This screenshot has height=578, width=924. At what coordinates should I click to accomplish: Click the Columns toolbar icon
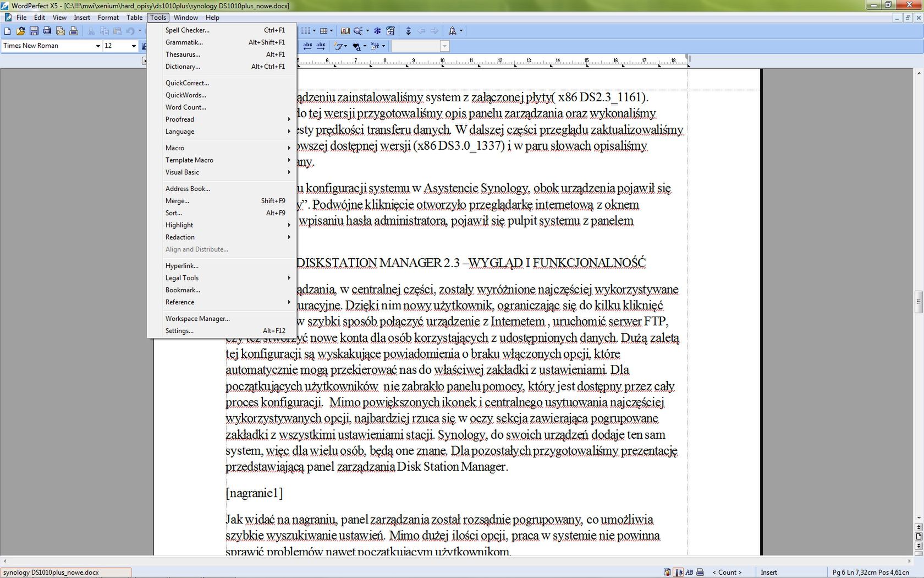tap(306, 31)
